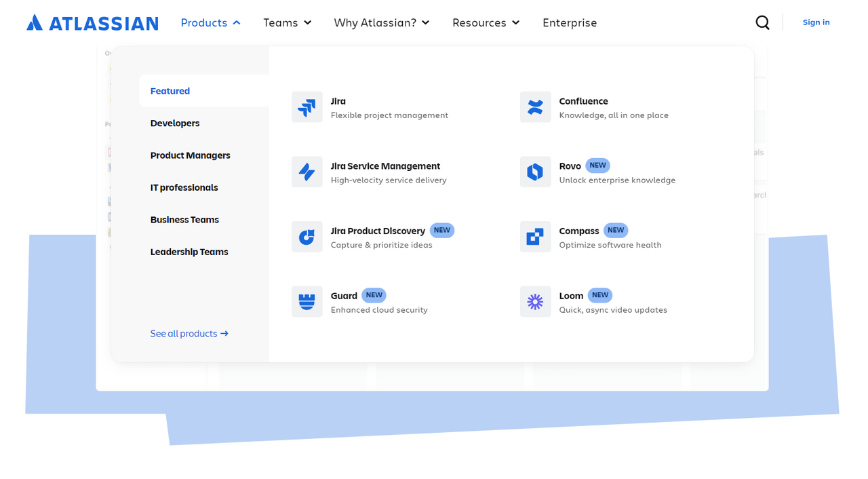Switch to the Developers category

pyautogui.click(x=175, y=123)
